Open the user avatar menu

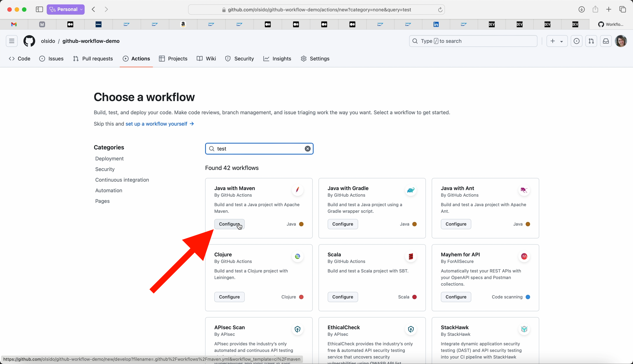[621, 41]
